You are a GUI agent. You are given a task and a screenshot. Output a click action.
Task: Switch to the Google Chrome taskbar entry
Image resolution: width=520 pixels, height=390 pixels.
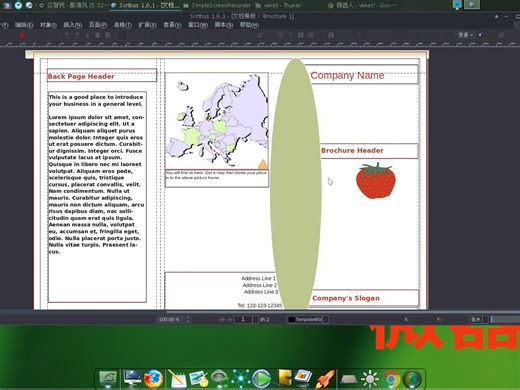[362, 5]
